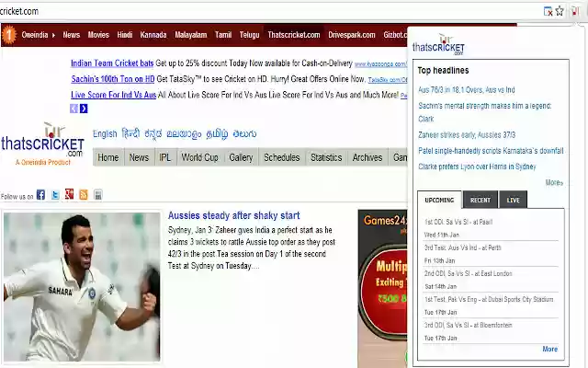The height and width of the screenshot is (368, 588).
Task: Open Sachin's mental strength headline
Action: (485, 112)
